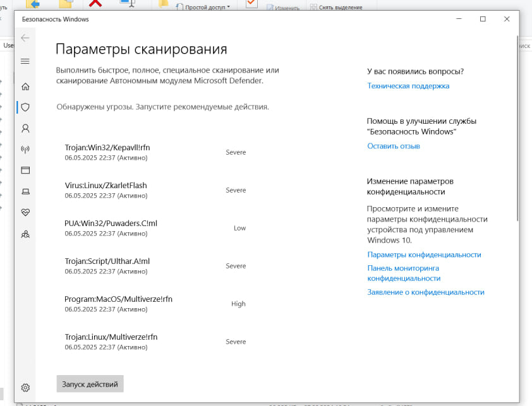Minimize the Безопасность Windows window
The width and height of the screenshot is (532, 406).
click(x=459, y=19)
